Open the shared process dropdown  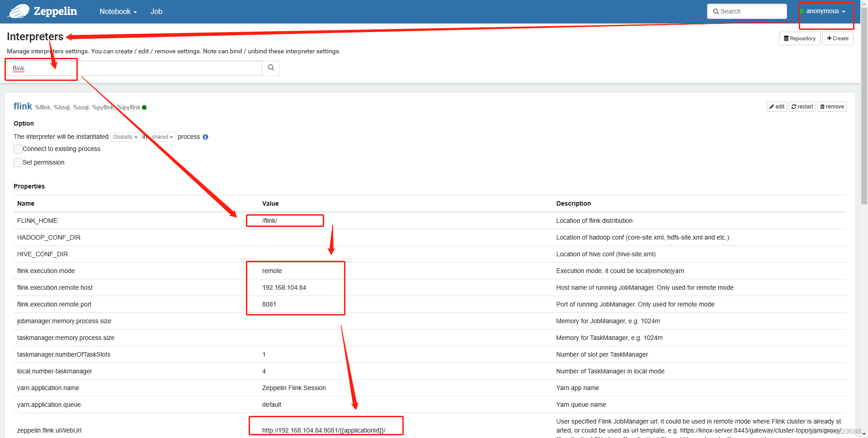tap(162, 137)
